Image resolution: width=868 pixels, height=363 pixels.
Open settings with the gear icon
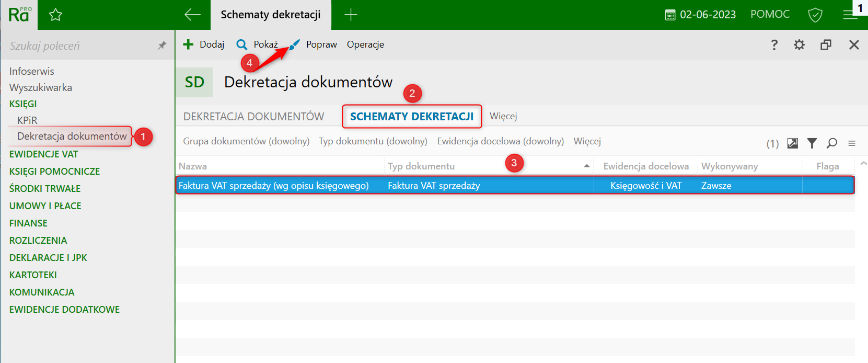(x=799, y=45)
